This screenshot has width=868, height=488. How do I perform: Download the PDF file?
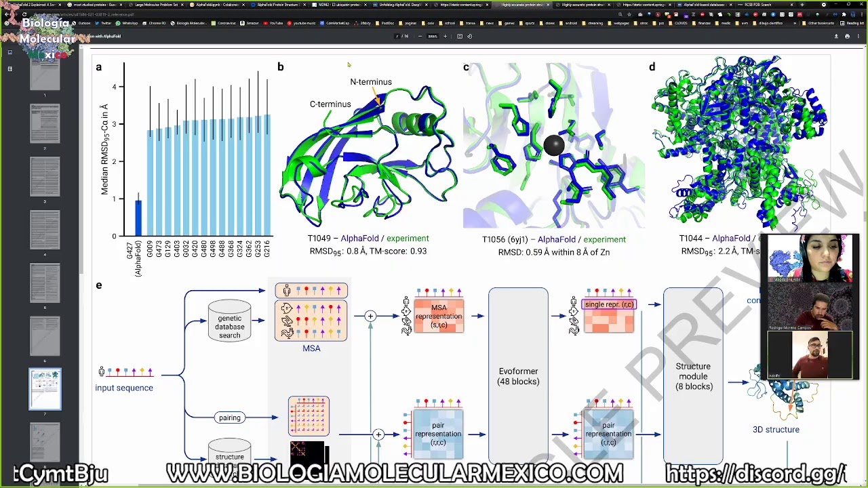836,36
